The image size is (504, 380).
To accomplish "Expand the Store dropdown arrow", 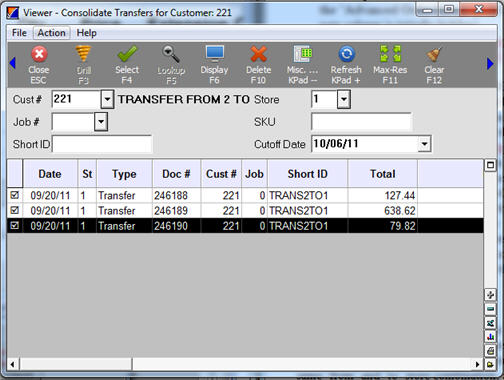I will point(344,99).
